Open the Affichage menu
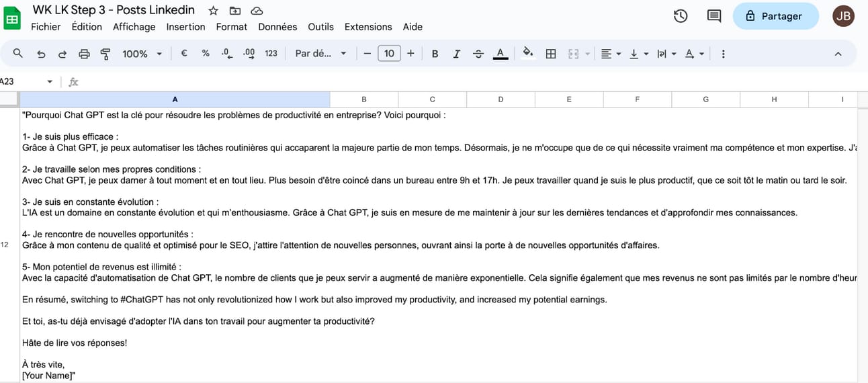The width and height of the screenshot is (868, 383). [134, 27]
